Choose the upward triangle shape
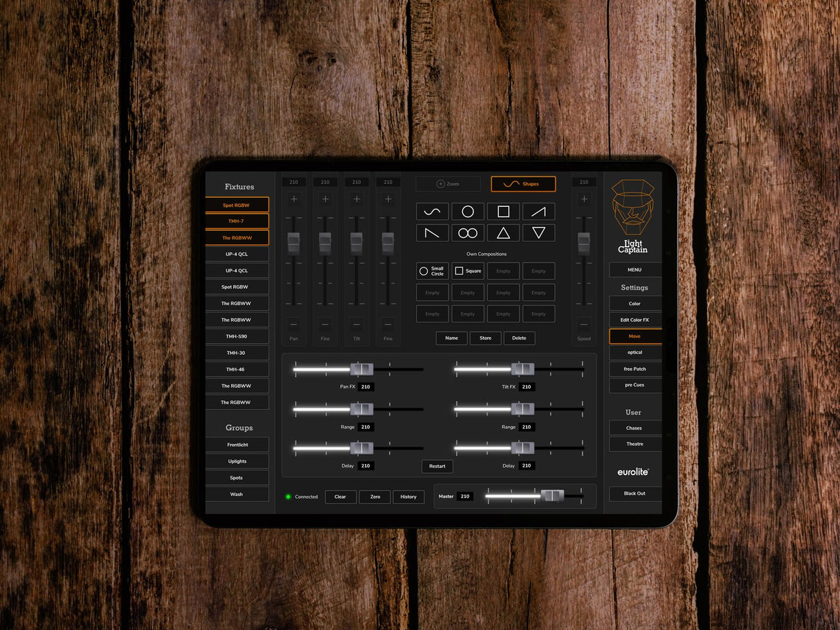 point(503,233)
